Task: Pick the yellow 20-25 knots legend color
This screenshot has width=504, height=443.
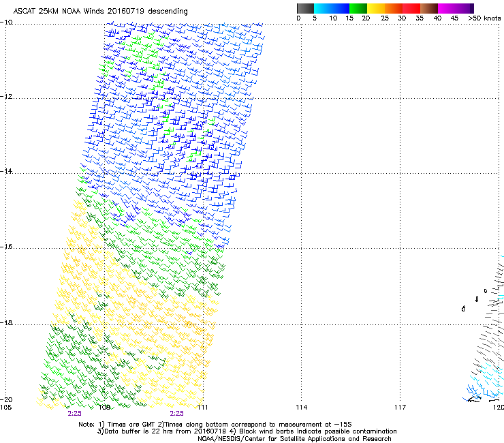Action: (376, 8)
